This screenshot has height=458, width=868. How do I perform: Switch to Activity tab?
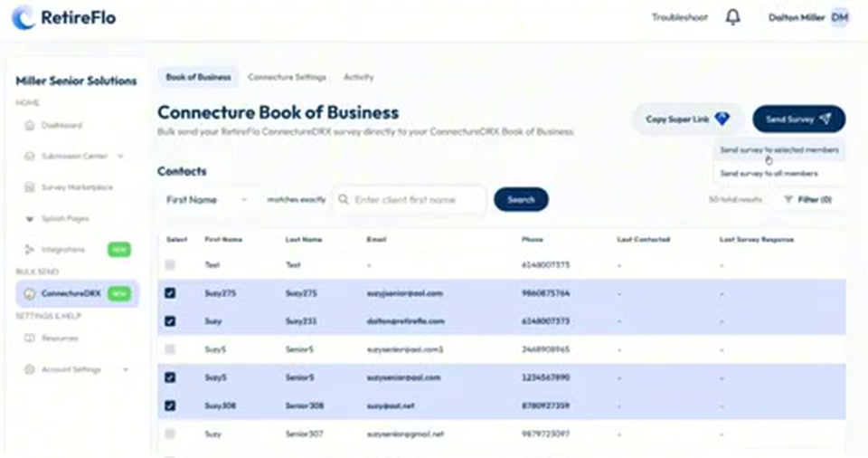tap(359, 77)
